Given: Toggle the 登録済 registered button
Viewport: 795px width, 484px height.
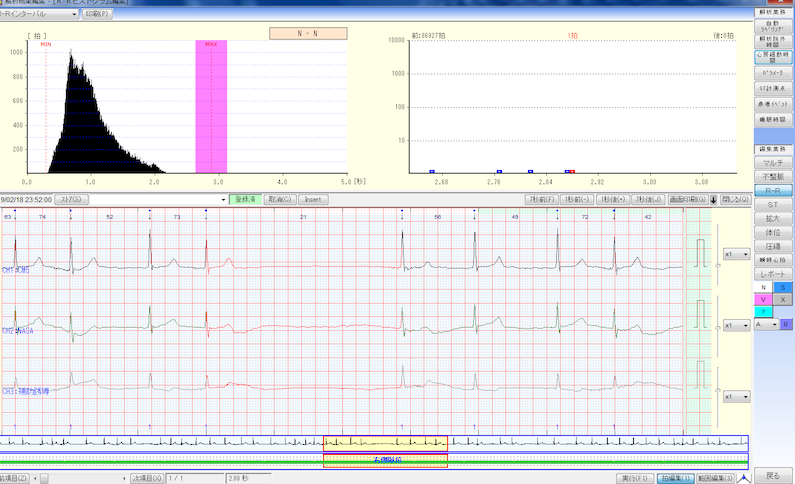Looking at the screenshot, I should pyautogui.click(x=243, y=200).
